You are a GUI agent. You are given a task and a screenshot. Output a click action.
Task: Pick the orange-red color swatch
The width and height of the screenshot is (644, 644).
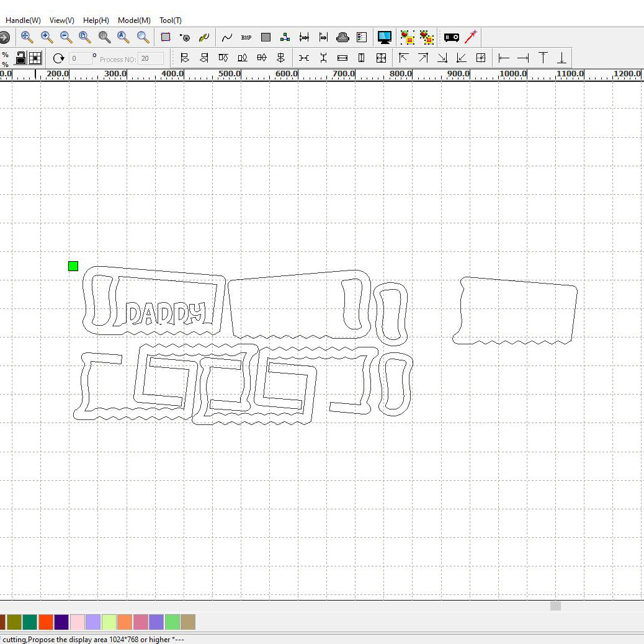(46, 622)
